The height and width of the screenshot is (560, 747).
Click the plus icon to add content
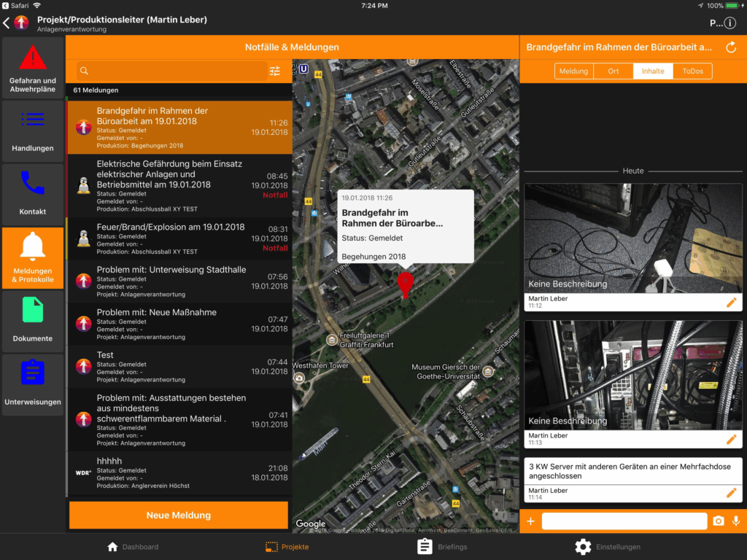[x=530, y=521]
